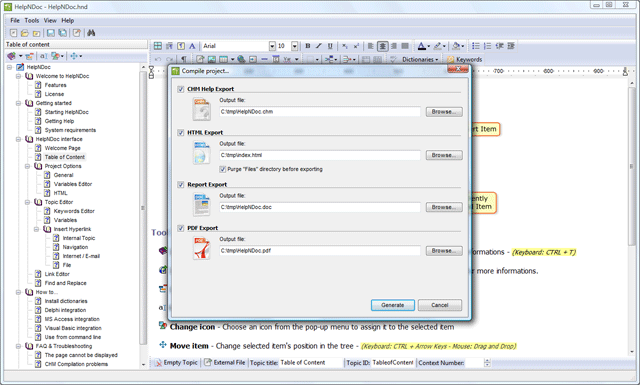Click the background fill color button
The height and width of the screenshot is (385, 640).
[456, 46]
